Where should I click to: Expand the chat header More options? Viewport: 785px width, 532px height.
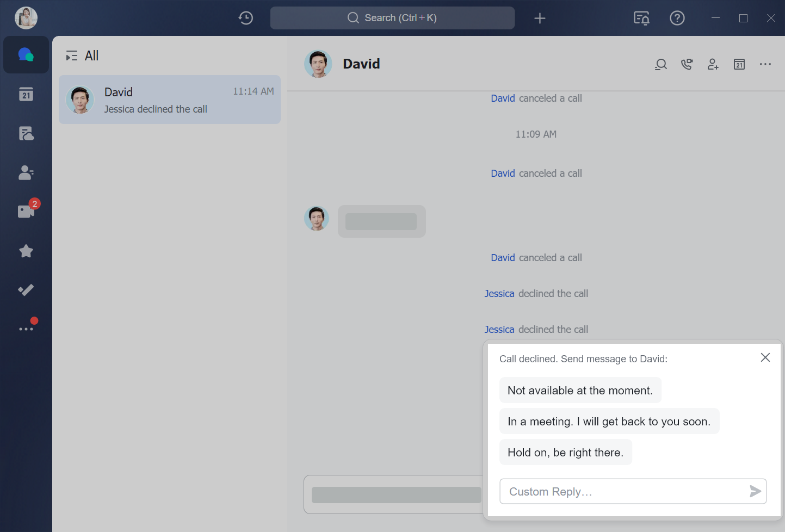pyautogui.click(x=765, y=64)
